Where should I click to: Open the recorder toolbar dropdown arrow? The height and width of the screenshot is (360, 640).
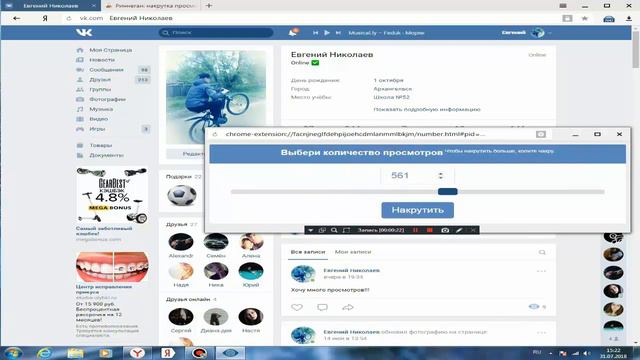[x=311, y=230]
